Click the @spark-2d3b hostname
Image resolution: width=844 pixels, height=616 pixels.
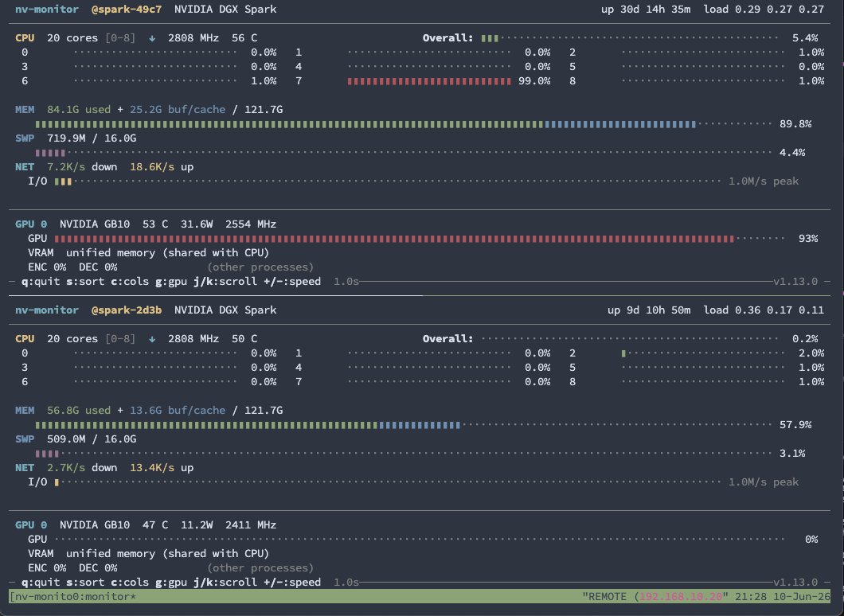click(x=127, y=310)
